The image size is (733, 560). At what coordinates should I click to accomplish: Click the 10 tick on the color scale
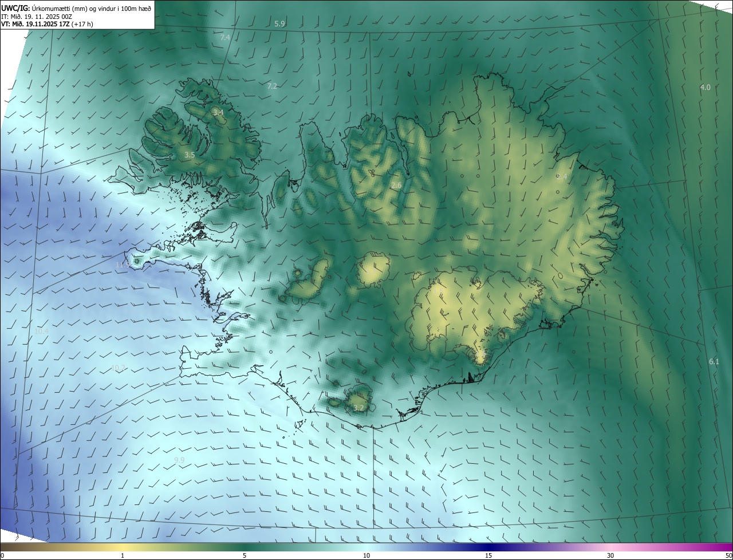coord(366,555)
